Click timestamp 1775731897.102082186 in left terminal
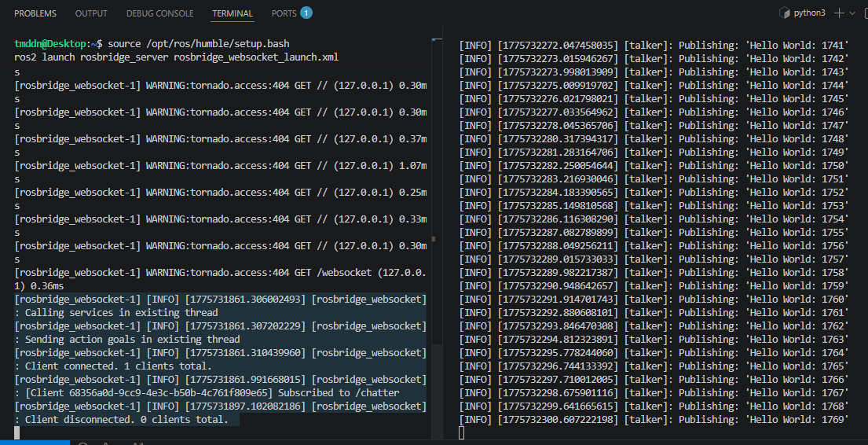The image size is (868, 445). click(x=246, y=406)
